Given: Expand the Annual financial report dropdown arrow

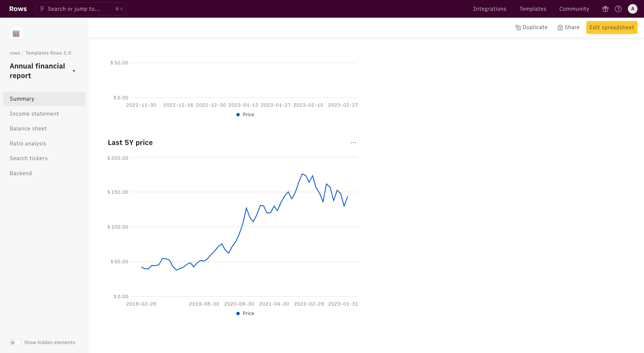Looking at the screenshot, I should [x=74, y=71].
